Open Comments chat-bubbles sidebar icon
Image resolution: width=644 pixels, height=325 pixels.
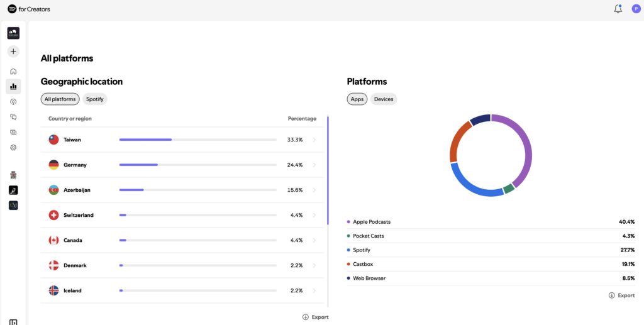point(13,117)
